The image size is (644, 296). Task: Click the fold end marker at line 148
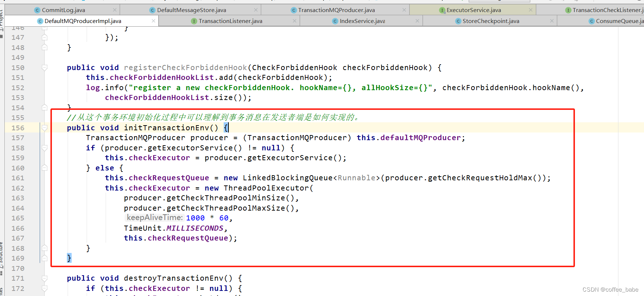coord(45,47)
